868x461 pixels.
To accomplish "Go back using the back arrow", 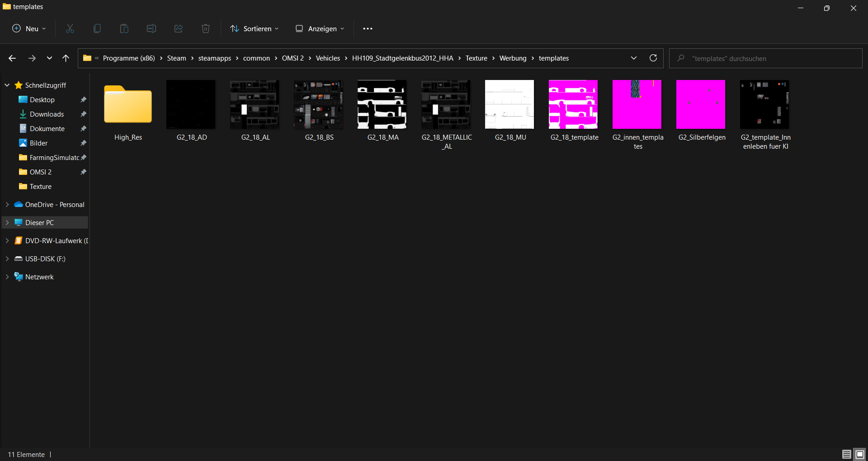I will [x=12, y=58].
